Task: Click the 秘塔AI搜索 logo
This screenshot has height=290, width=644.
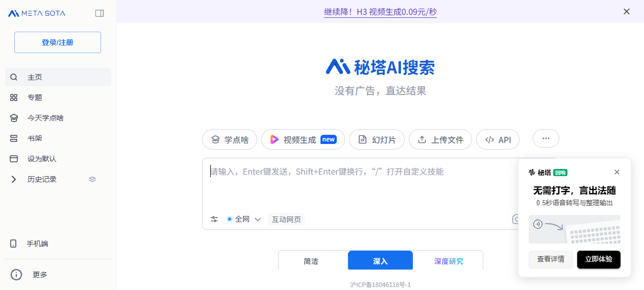Action: point(380,67)
